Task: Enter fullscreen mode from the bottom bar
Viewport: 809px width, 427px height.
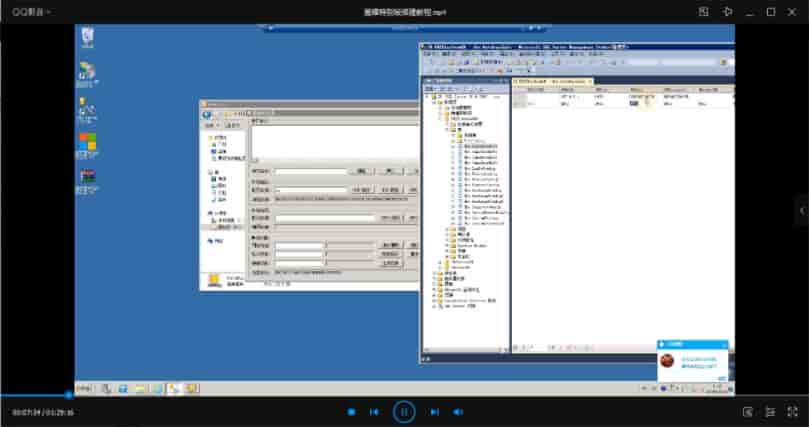Action: click(x=791, y=412)
